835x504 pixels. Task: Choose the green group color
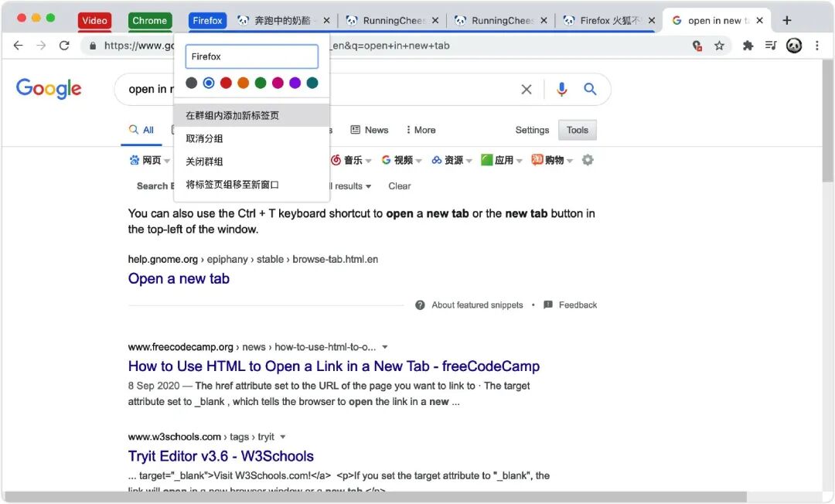(261, 83)
